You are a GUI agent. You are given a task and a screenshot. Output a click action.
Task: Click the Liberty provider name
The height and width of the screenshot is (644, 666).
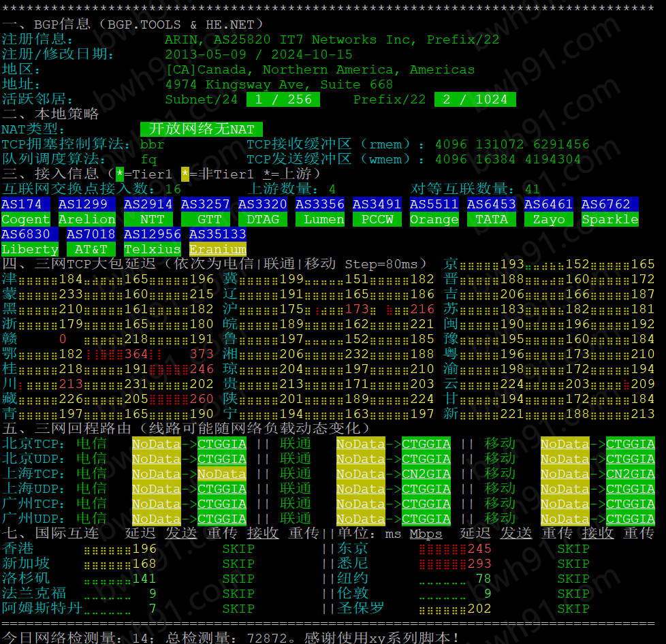point(30,249)
